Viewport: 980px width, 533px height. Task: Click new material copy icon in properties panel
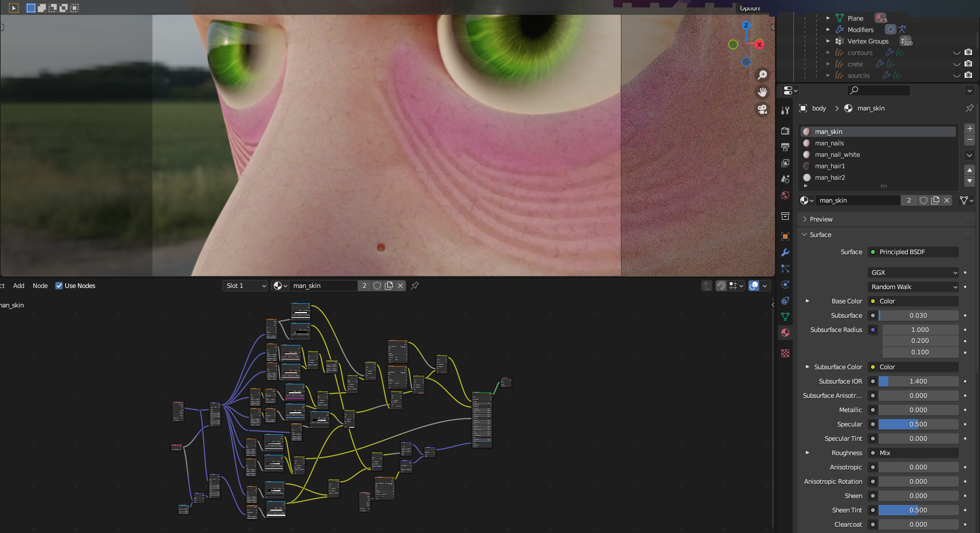tap(935, 200)
